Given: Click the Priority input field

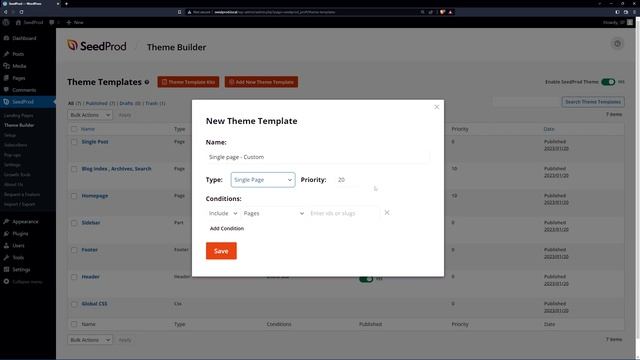Looking at the screenshot, I should [347, 180].
